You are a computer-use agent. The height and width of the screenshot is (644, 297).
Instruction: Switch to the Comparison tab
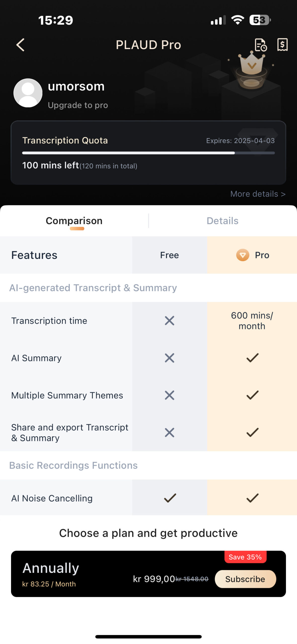click(x=74, y=221)
